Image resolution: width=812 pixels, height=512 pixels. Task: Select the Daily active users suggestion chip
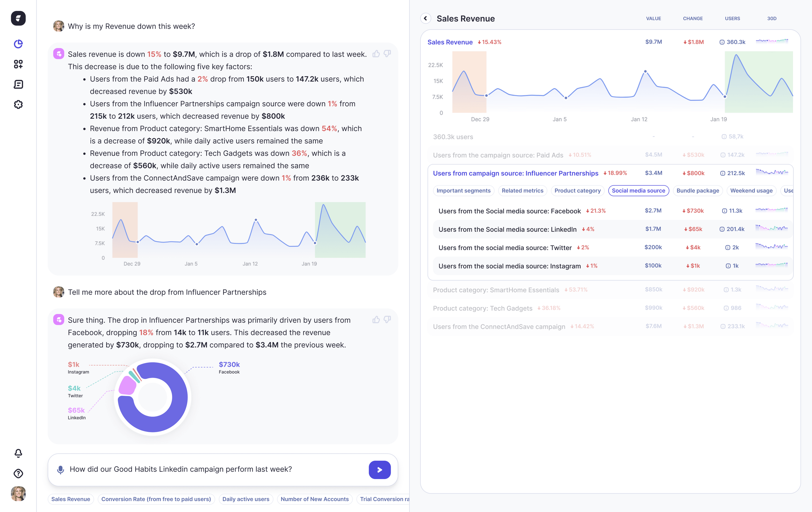click(246, 499)
